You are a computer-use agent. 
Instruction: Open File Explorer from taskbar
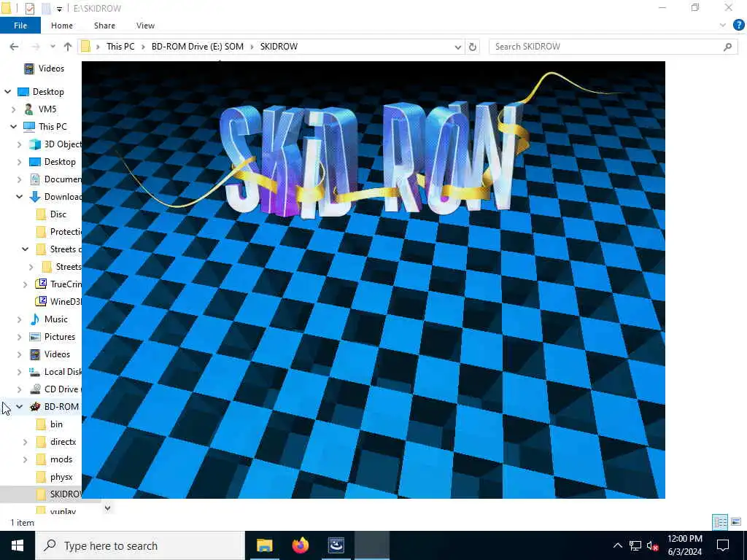(x=264, y=545)
